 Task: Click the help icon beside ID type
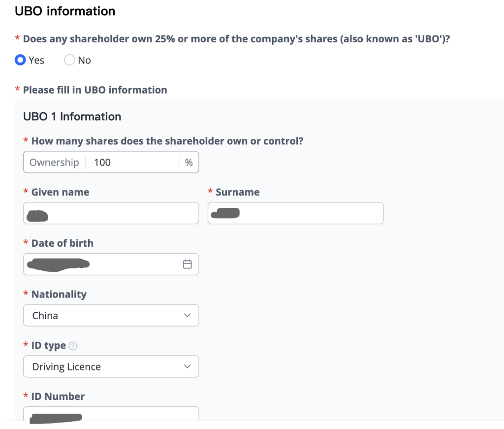coord(73,346)
